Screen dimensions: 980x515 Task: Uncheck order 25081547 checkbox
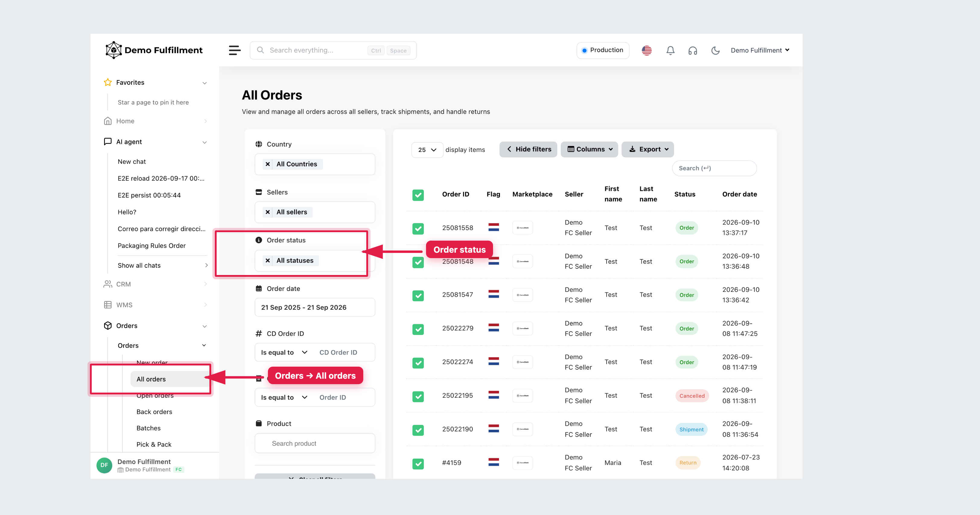(418, 296)
